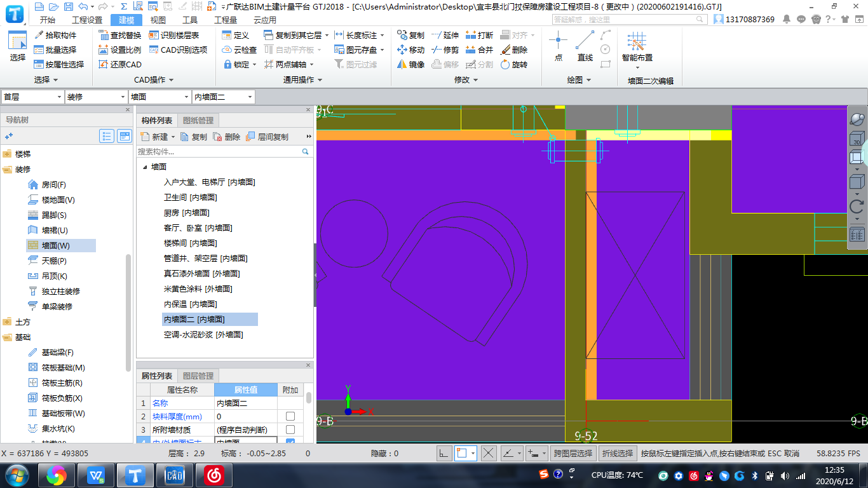Click the 拾取构件 pick component tool
This screenshot has width=868, height=488.
click(x=55, y=35)
